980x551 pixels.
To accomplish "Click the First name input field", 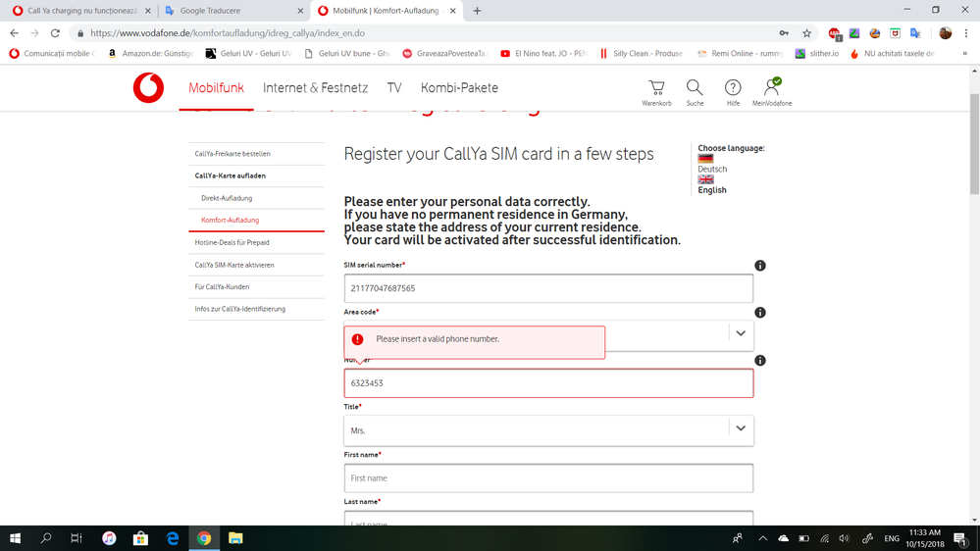I will (548, 477).
